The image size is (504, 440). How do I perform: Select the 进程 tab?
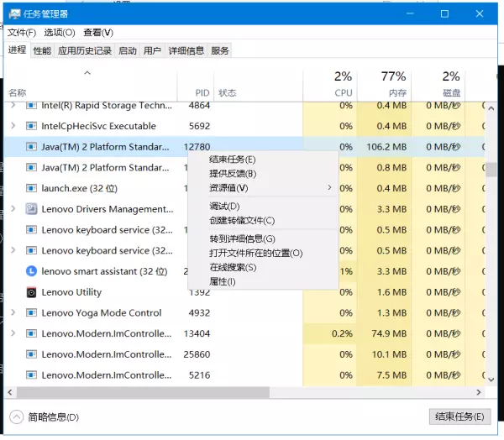tap(17, 50)
